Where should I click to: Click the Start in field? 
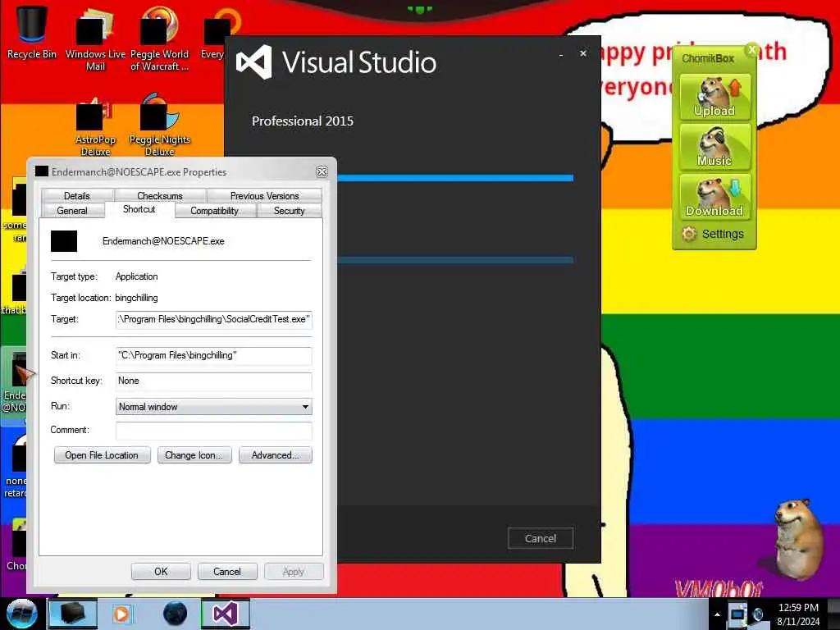pyautogui.click(x=214, y=356)
